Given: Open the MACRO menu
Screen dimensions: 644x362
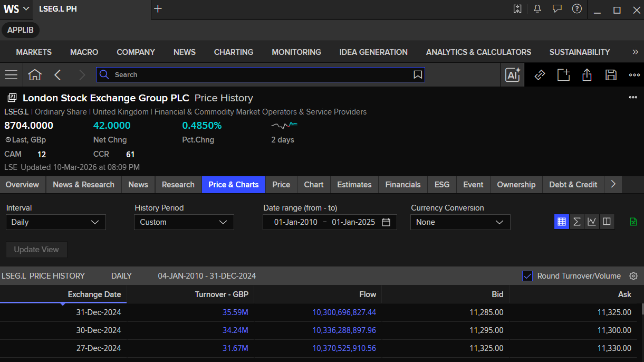Looking at the screenshot, I should [84, 52].
